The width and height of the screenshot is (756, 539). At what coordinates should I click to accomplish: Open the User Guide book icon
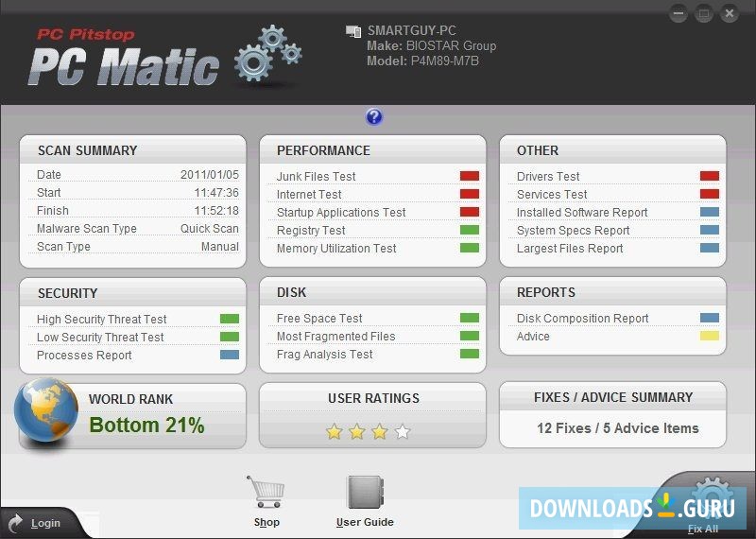coord(366,493)
